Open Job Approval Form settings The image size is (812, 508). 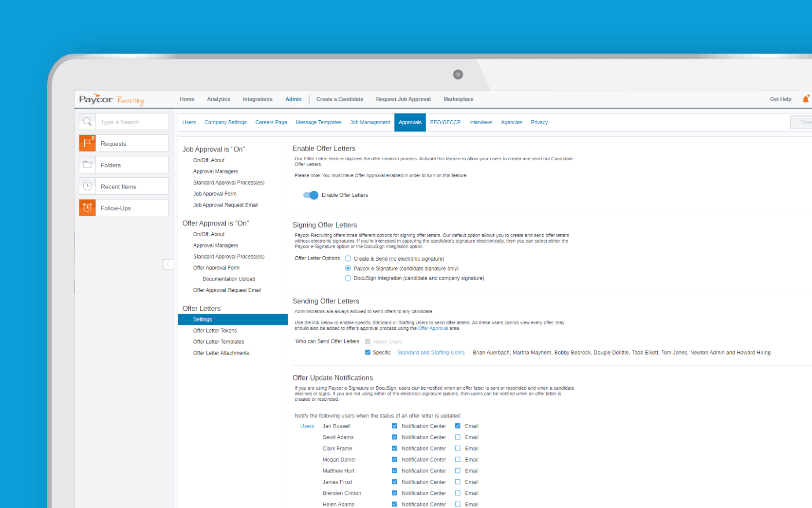(x=215, y=194)
